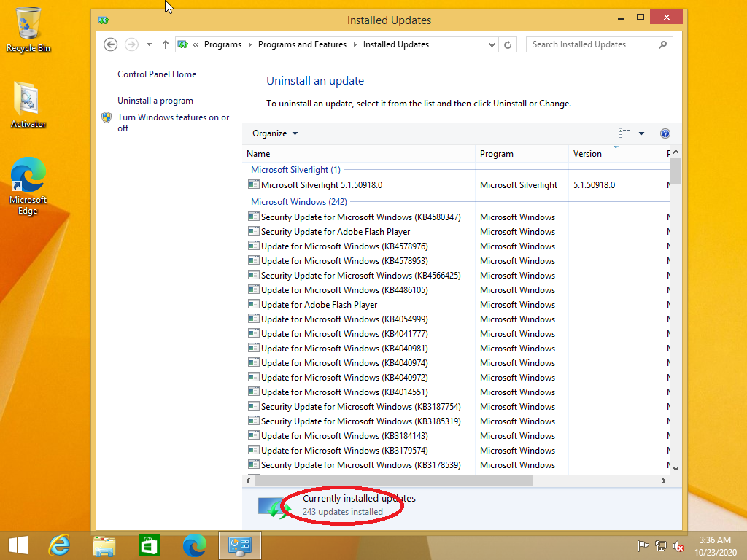747x560 pixels.
Task: Sort by the Name column header
Action: click(x=359, y=154)
